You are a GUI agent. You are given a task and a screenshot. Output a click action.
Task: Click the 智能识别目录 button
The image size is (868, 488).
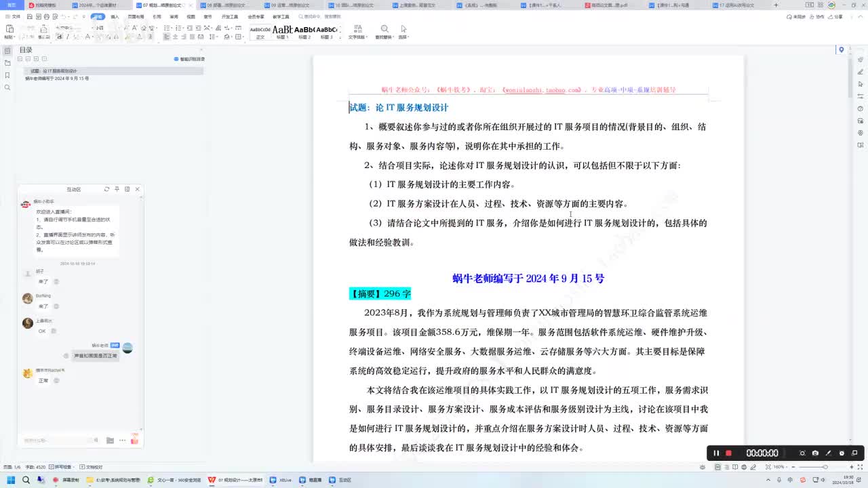[x=189, y=59]
